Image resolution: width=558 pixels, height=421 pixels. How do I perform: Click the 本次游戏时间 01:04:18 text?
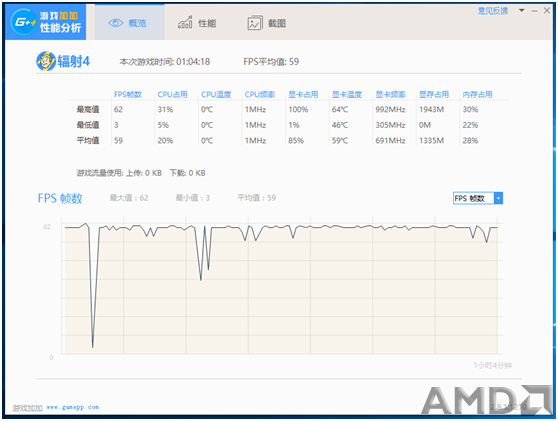click(x=165, y=62)
